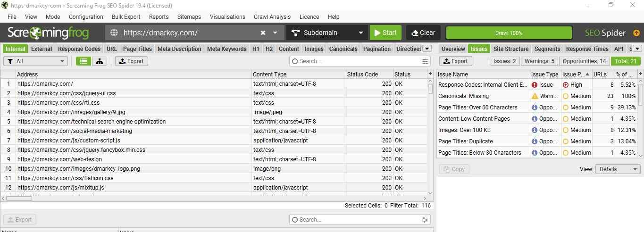Switch to the Overview tab in right panel

(453, 49)
